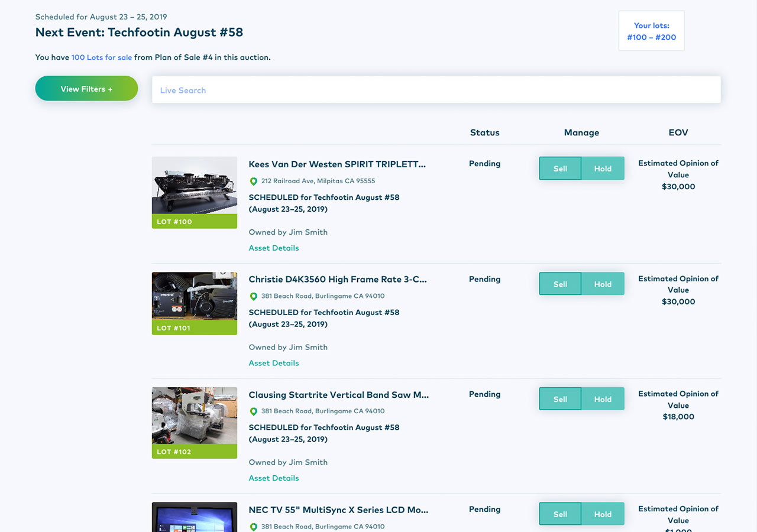This screenshot has width=757, height=532.
Task: Click $30,000 value in the Lot #101 row
Action: [678, 301]
